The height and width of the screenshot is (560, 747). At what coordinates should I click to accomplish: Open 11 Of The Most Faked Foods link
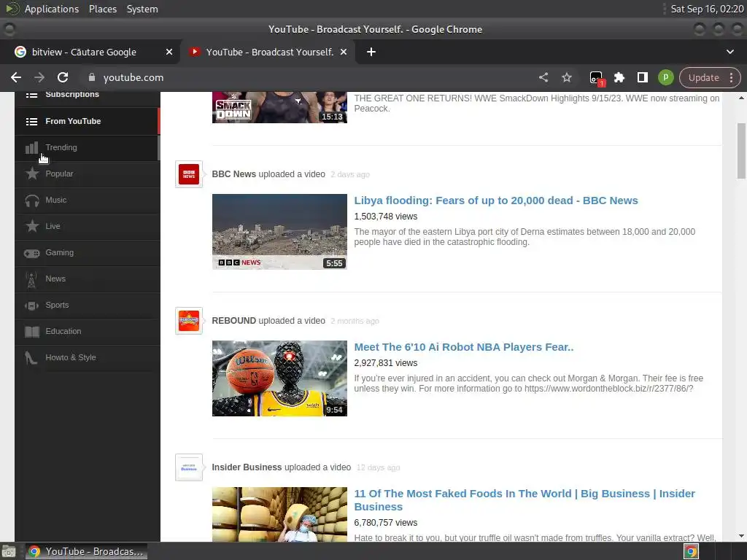(x=525, y=500)
